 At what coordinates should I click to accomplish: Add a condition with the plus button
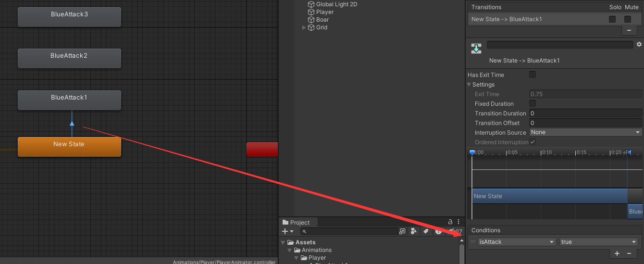pos(617,253)
